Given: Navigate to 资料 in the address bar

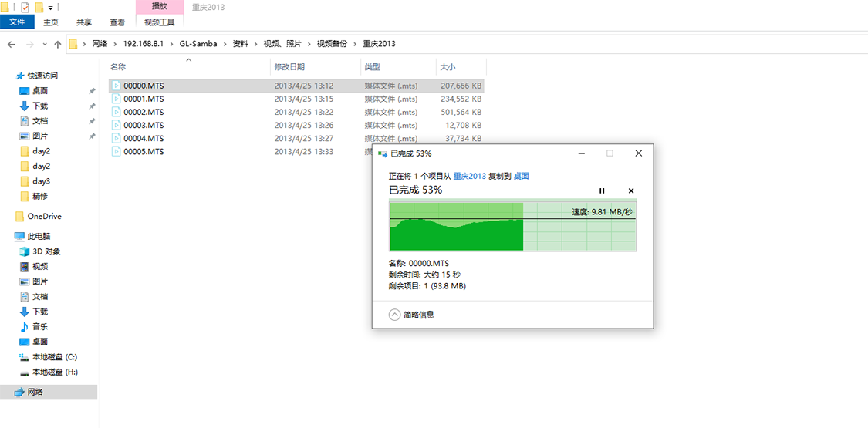Looking at the screenshot, I should coord(240,44).
